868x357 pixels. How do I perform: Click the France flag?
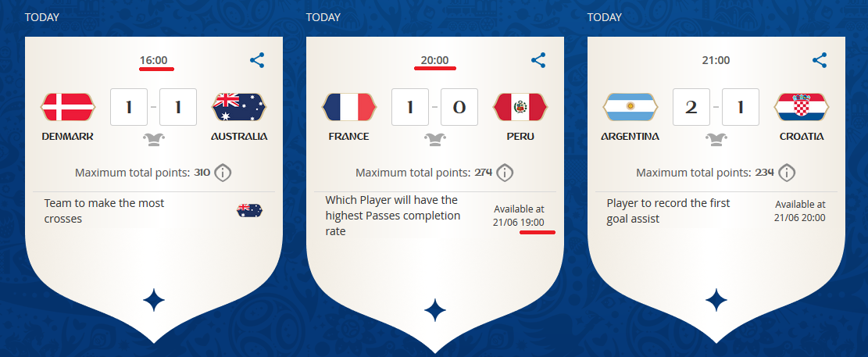click(348, 107)
